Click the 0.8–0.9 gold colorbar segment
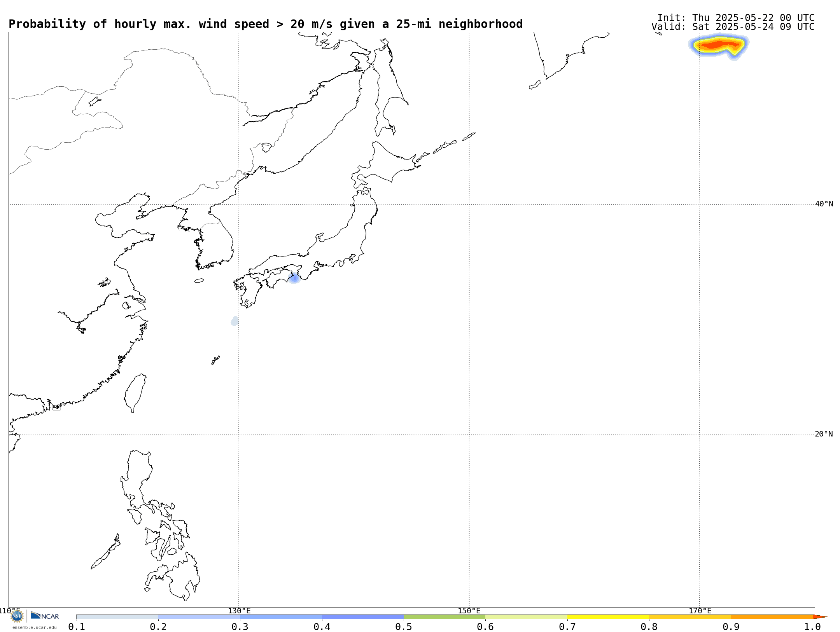 coord(690,617)
